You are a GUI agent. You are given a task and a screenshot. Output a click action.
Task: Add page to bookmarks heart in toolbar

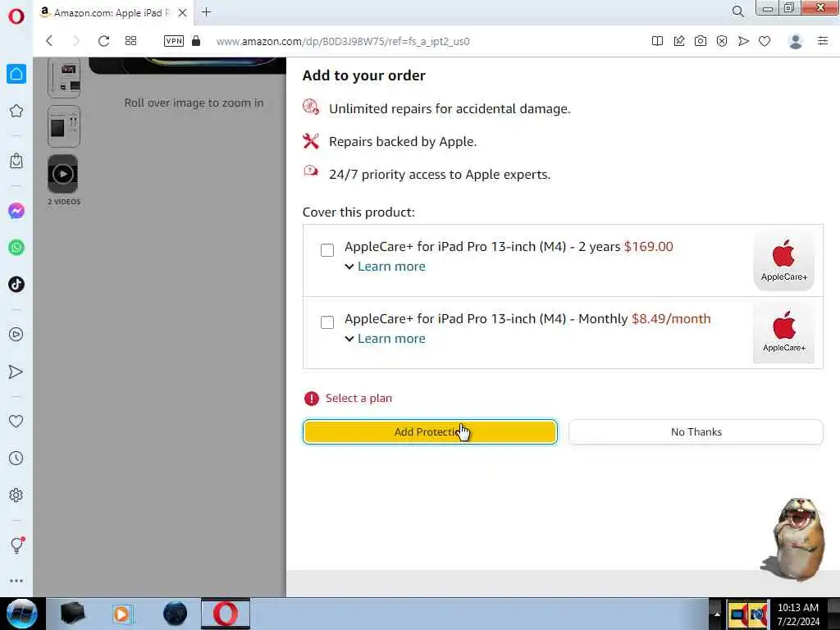point(765,41)
